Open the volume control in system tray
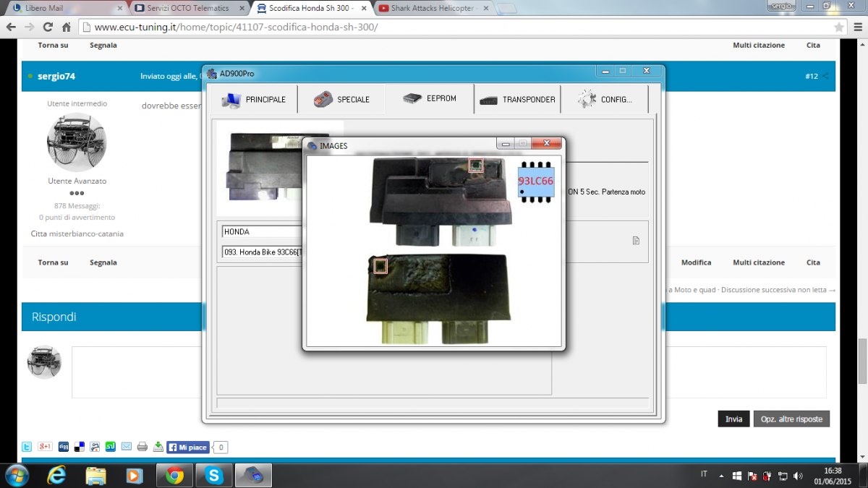This screenshot has height=488, width=868. pos(798,475)
